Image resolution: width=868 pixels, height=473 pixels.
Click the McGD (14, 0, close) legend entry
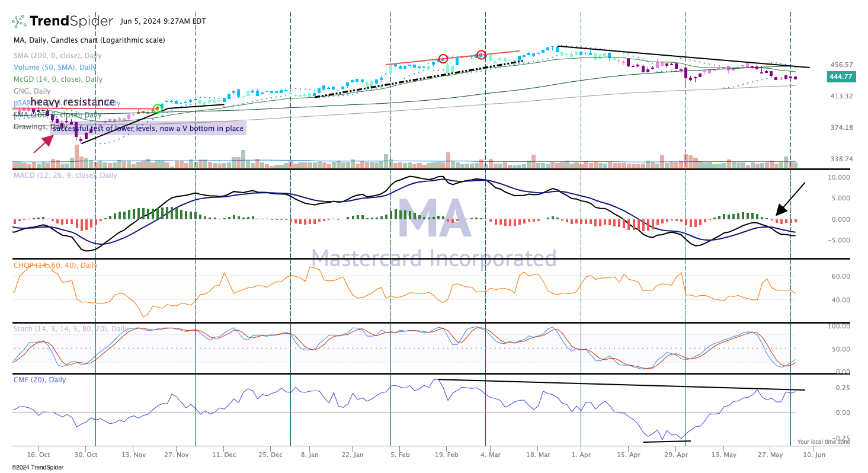click(x=58, y=79)
